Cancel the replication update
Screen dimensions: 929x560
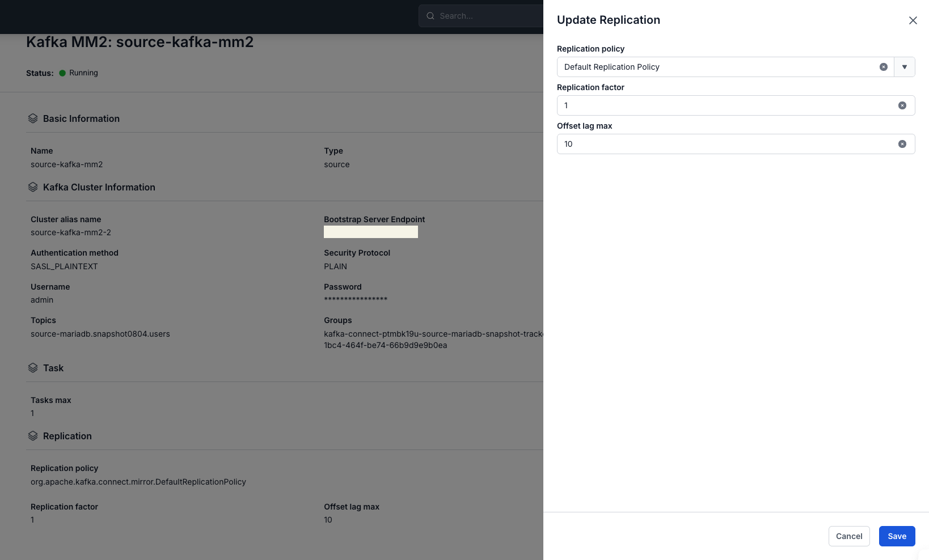[x=849, y=536]
